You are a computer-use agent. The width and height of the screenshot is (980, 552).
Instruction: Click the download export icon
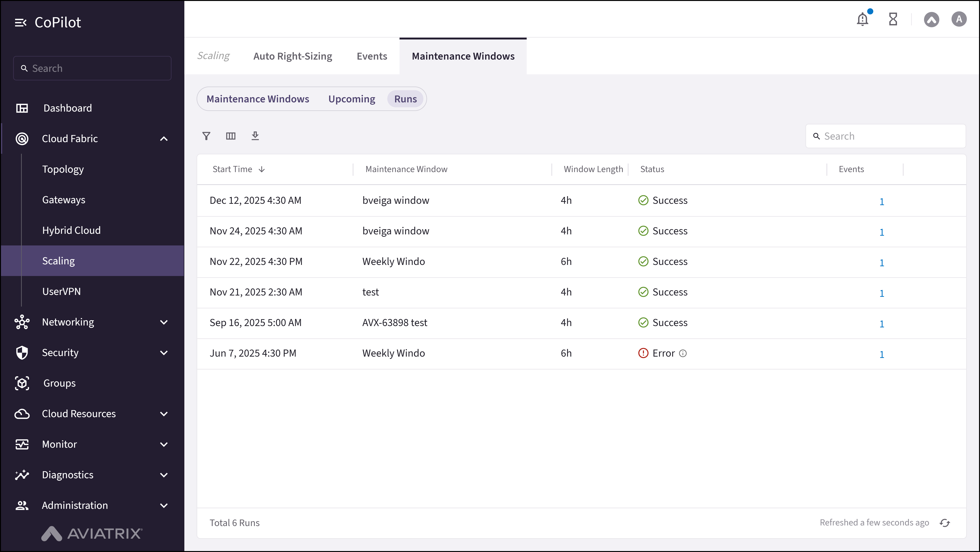tap(255, 136)
